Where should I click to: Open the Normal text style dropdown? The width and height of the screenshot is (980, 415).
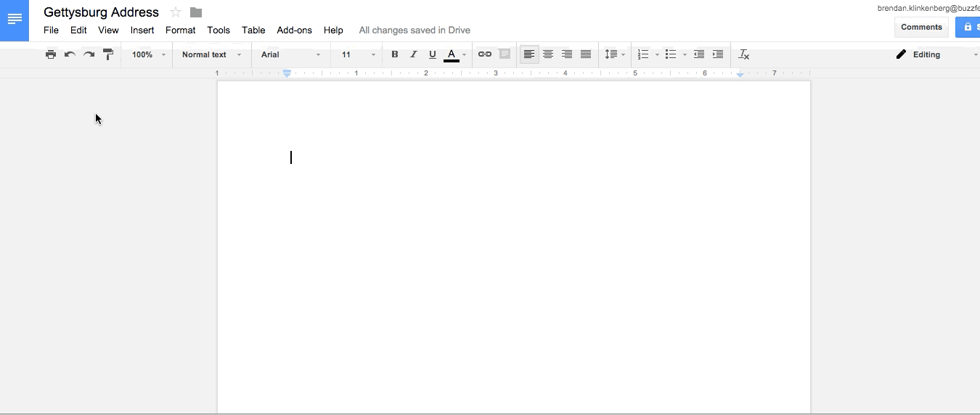coord(211,54)
